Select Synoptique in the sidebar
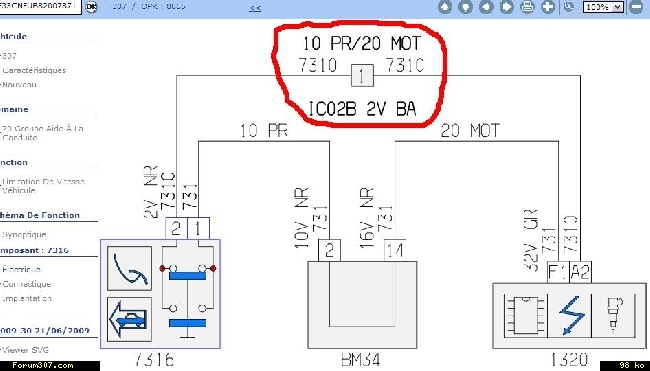Screen dimensions: 650x371 24,235
